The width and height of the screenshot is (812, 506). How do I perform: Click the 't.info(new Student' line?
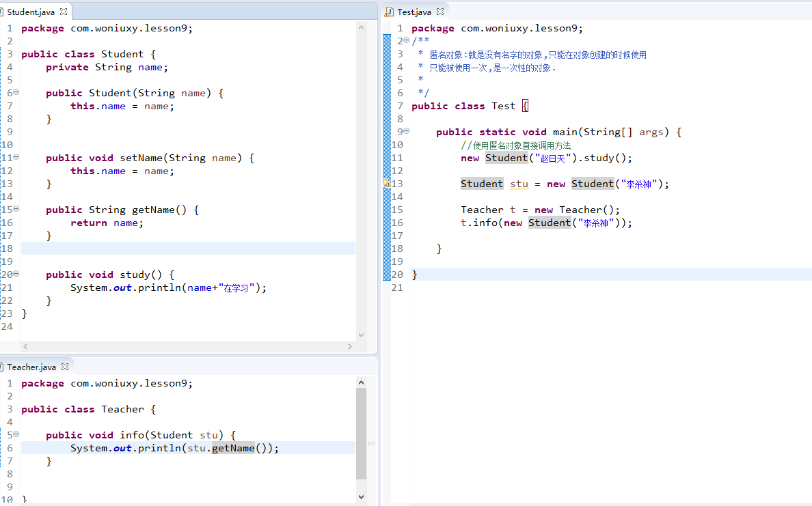546,223
